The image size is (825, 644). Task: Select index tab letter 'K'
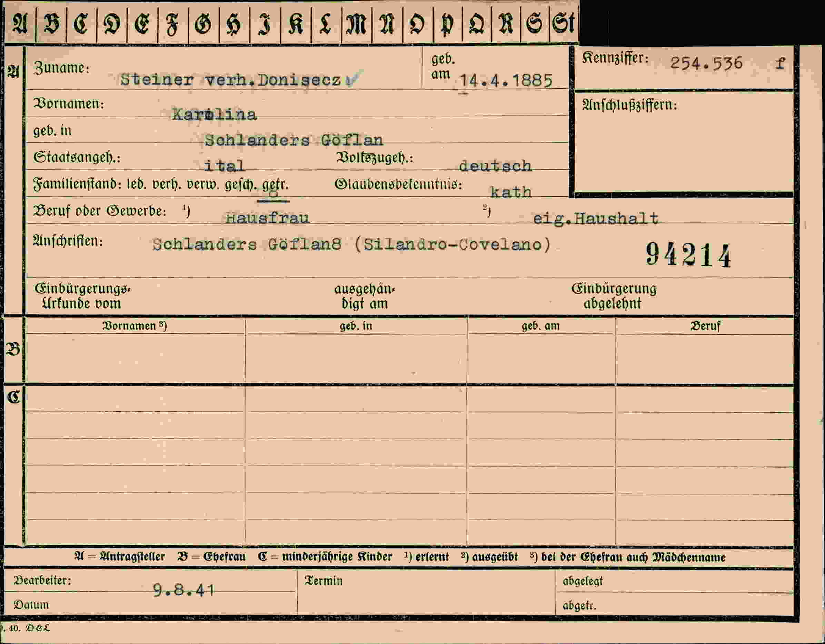[x=295, y=24]
